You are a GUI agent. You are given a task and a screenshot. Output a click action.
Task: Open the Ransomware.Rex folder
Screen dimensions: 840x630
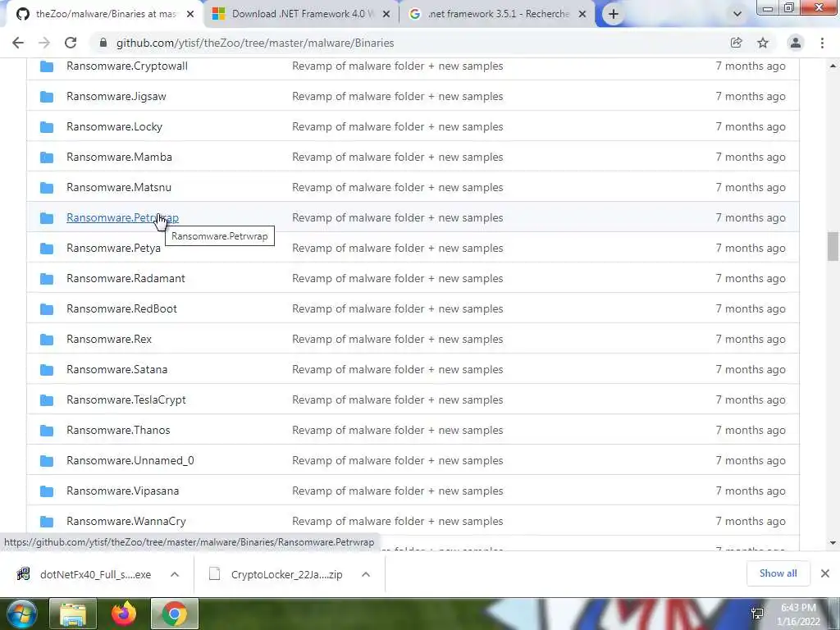click(109, 339)
